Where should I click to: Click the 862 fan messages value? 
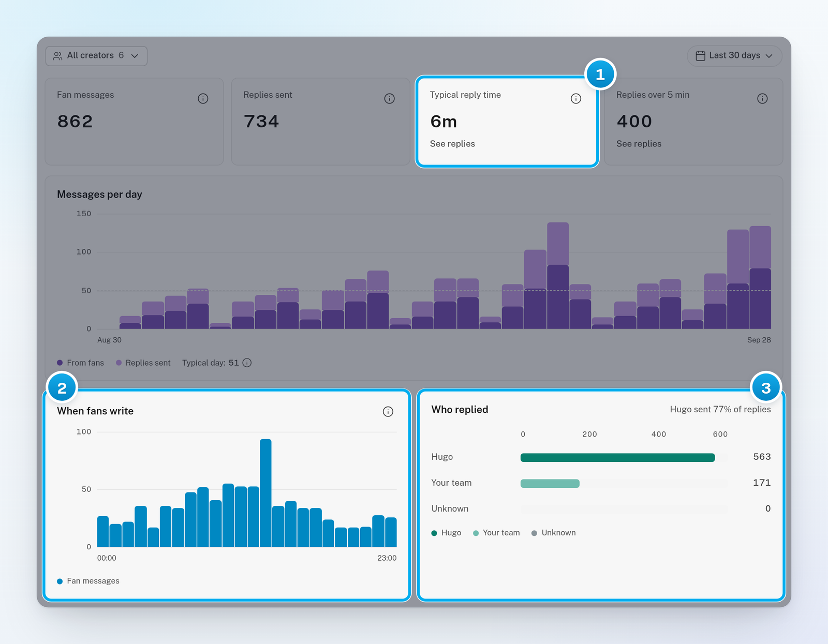click(x=75, y=122)
